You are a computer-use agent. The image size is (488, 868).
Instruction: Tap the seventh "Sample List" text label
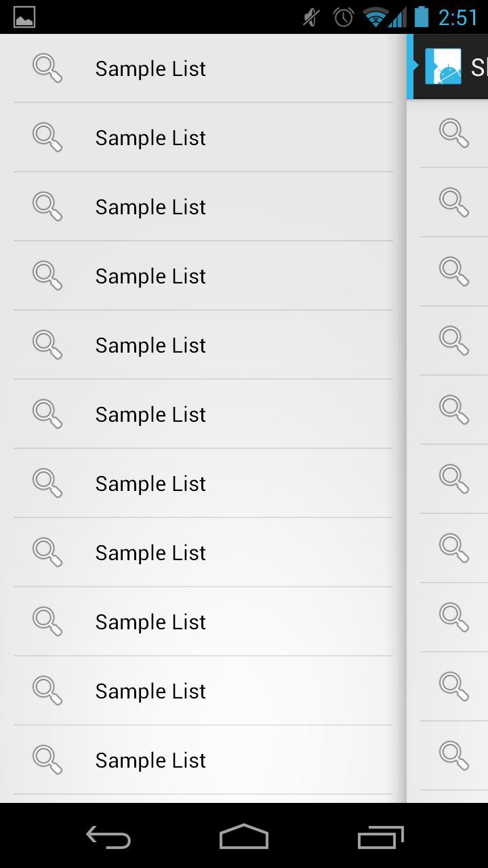pyautogui.click(x=150, y=484)
